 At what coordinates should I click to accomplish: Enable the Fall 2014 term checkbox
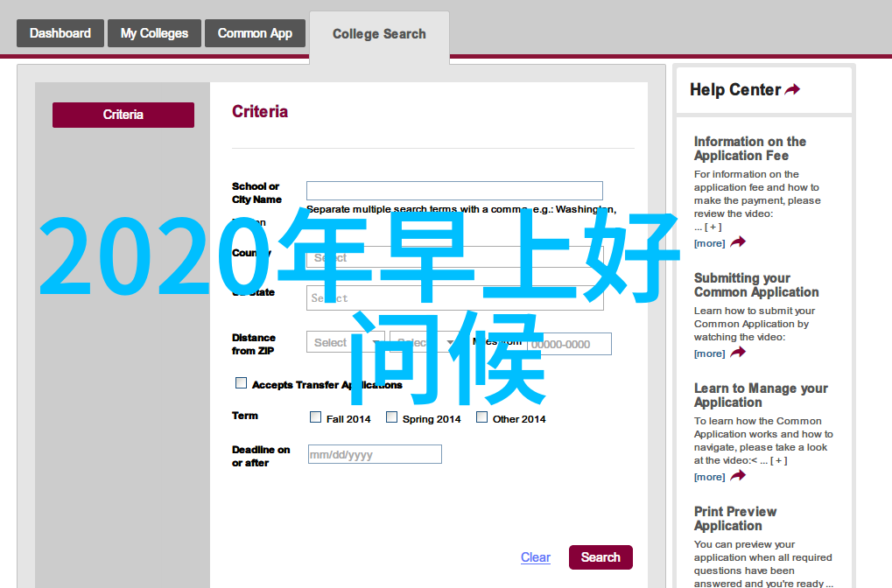(x=316, y=416)
